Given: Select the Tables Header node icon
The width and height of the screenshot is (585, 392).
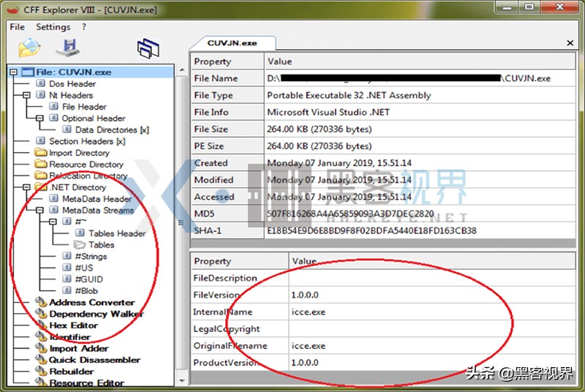Looking at the screenshot, I should pyautogui.click(x=80, y=233).
